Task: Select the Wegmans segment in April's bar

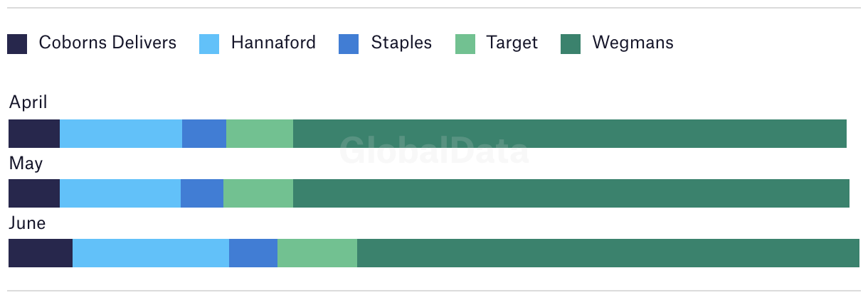Action: pos(569,134)
